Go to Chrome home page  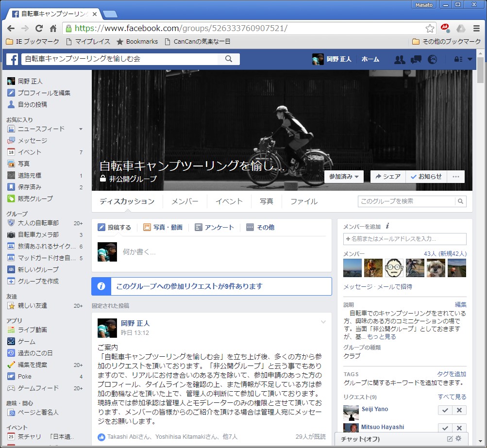53,29
